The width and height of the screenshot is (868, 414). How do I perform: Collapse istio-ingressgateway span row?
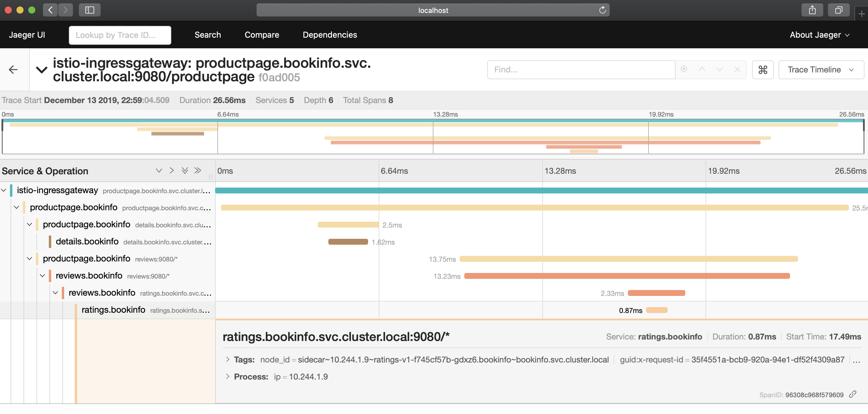(x=4, y=191)
